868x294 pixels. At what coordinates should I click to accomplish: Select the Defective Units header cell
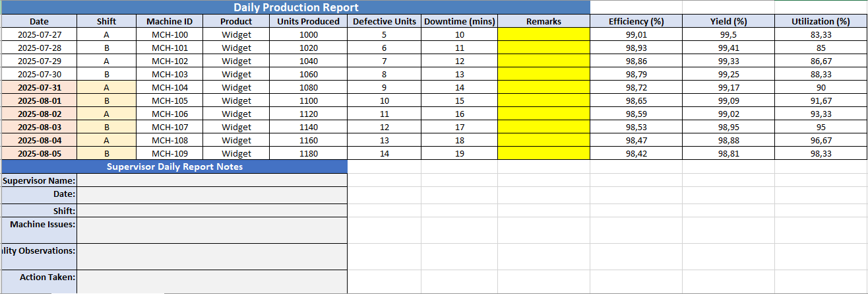click(384, 21)
